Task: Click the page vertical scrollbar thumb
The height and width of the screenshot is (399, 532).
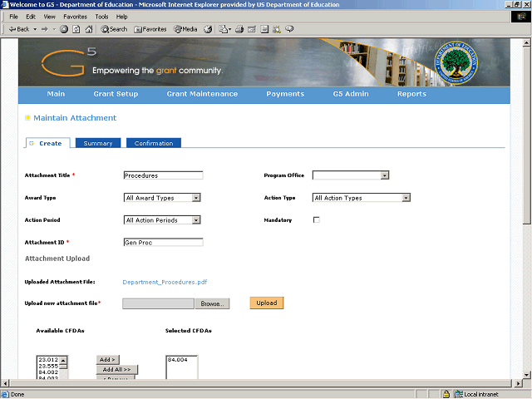Action: (x=526, y=135)
